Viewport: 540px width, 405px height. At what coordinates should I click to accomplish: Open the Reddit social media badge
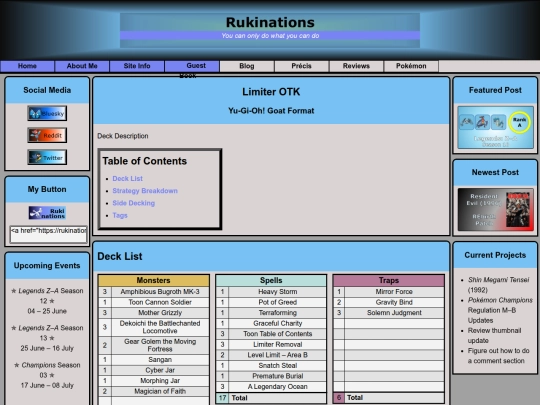click(x=47, y=135)
